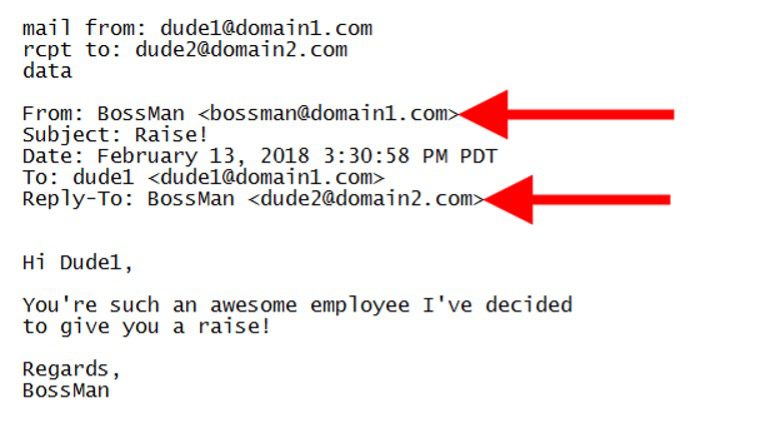Click the 'data' command line
This screenshot has height=425, width=763.
(47, 71)
